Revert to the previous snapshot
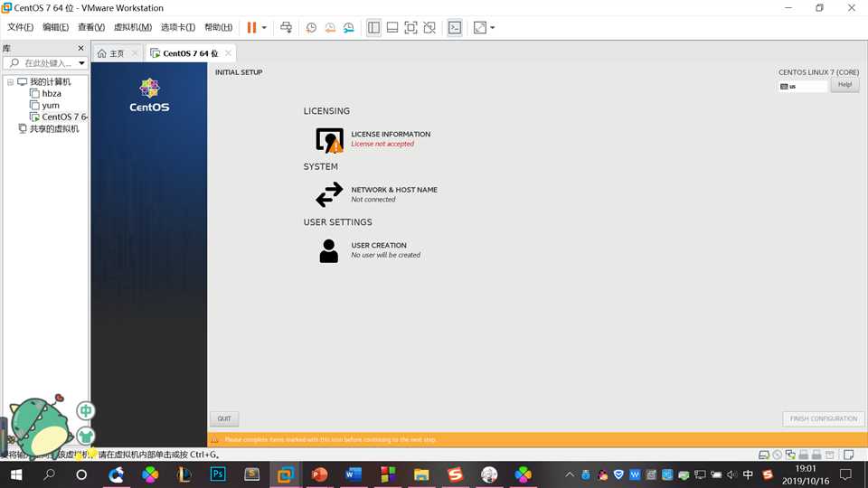The image size is (868, 488). [330, 28]
